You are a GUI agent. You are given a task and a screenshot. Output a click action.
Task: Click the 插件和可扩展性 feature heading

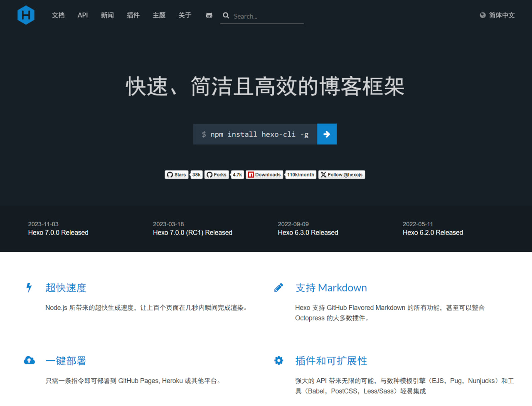click(331, 361)
